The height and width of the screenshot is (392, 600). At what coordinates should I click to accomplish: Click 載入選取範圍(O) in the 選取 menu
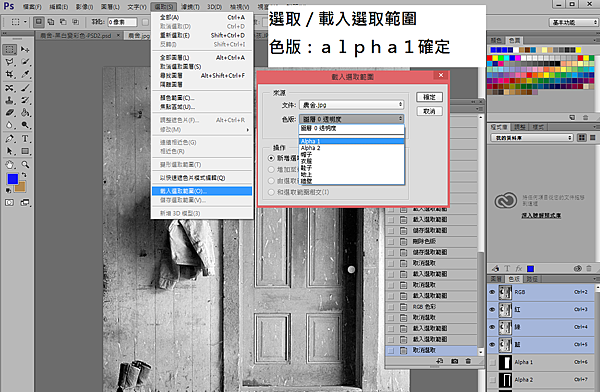[202, 191]
